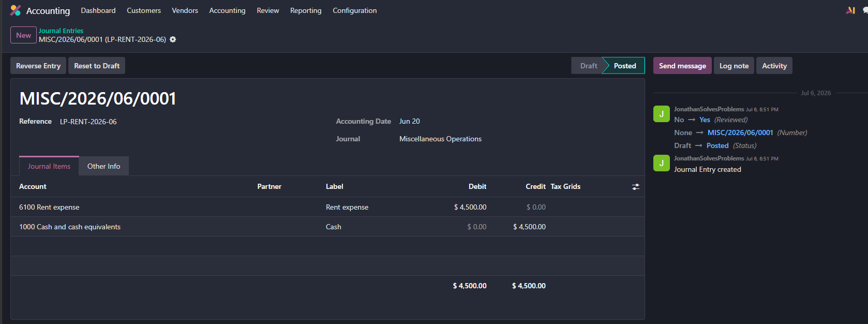Screen dimensions: 868x324
Task: Click Reset to Draft button
Action: (97, 66)
